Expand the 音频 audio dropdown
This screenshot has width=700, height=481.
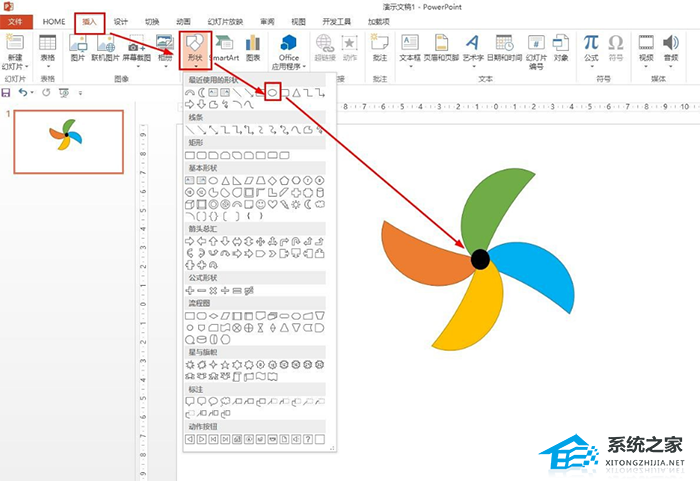click(x=671, y=67)
